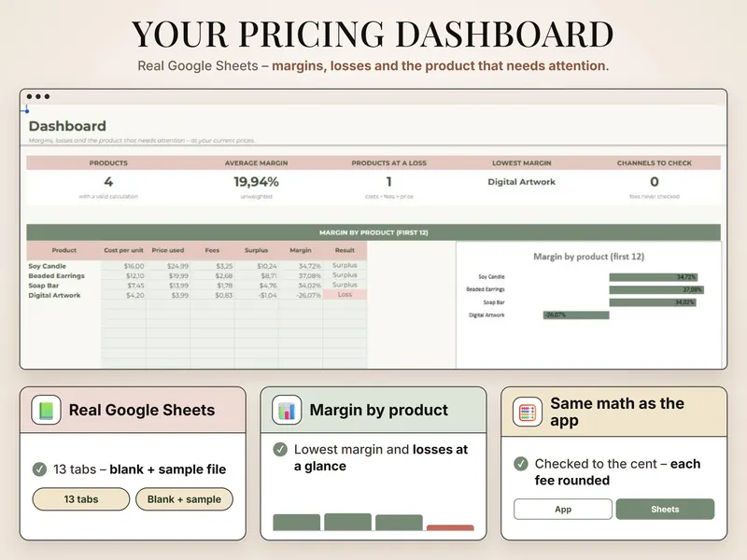Image resolution: width=747 pixels, height=560 pixels.
Task: Click the Surplus column header
Action: 256,250
